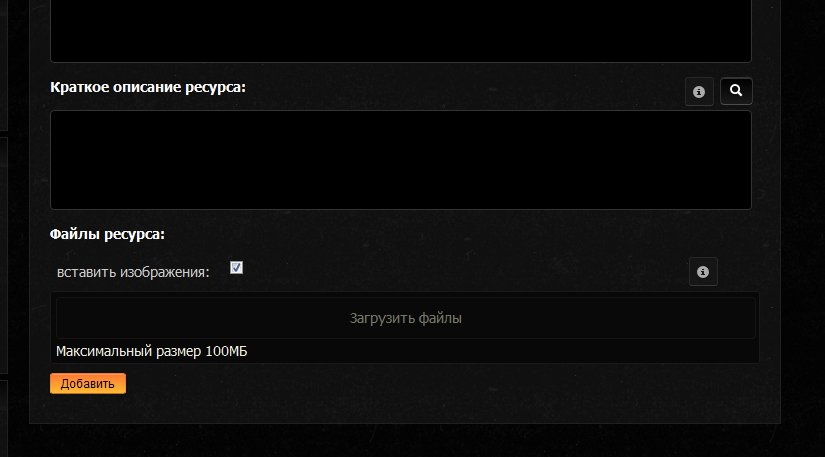
Task: Uncheck the insert images option
Action: 236,268
